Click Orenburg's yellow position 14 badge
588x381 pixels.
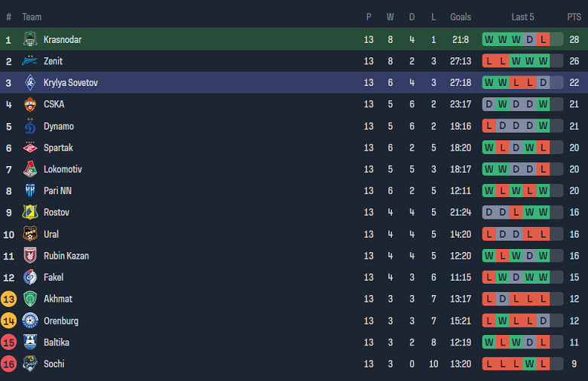[x=9, y=321]
